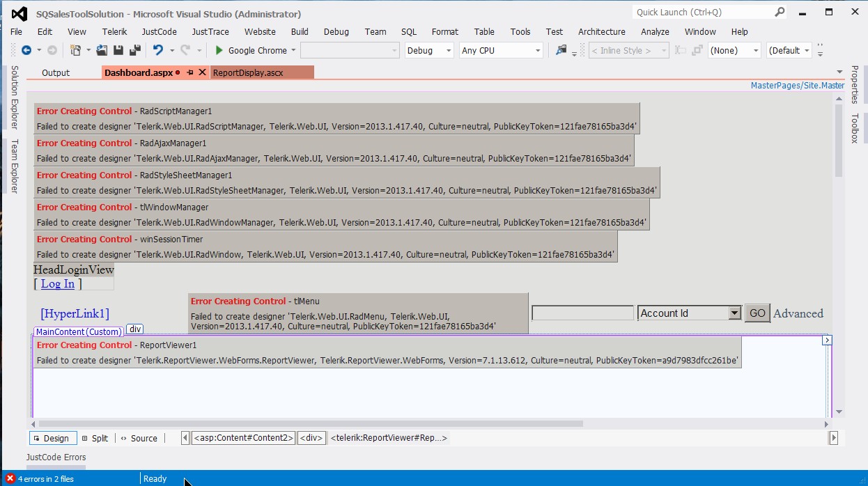Select the <div> tag breadcrumb
The image size is (868, 486).
311,438
